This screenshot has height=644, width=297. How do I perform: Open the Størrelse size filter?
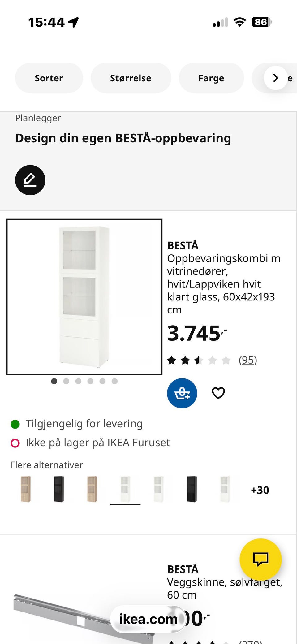[x=131, y=78]
